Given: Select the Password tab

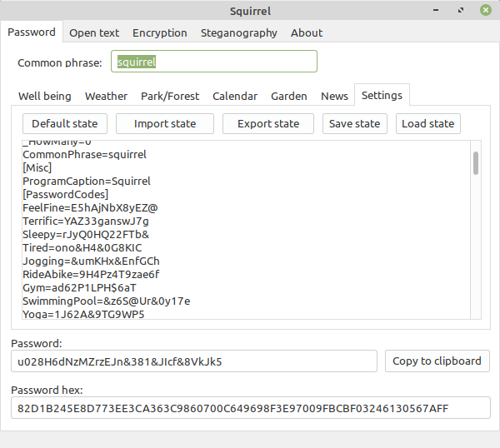Looking at the screenshot, I should [x=32, y=32].
